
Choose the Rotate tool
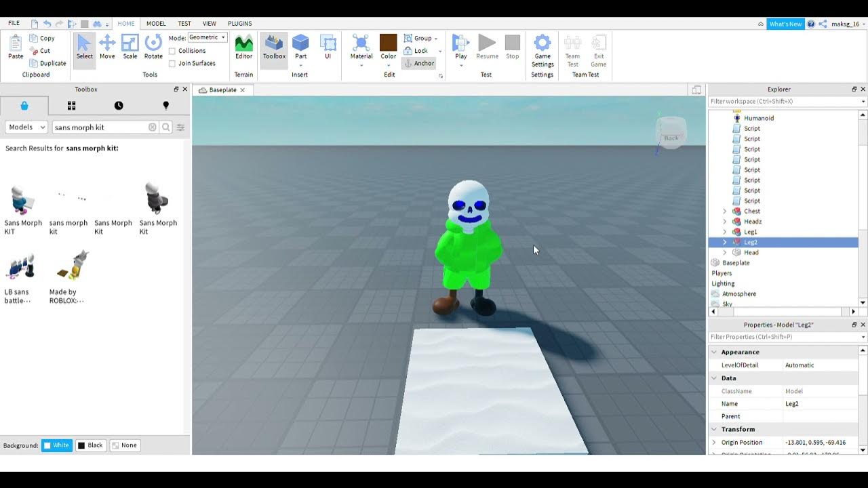click(x=153, y=47)
